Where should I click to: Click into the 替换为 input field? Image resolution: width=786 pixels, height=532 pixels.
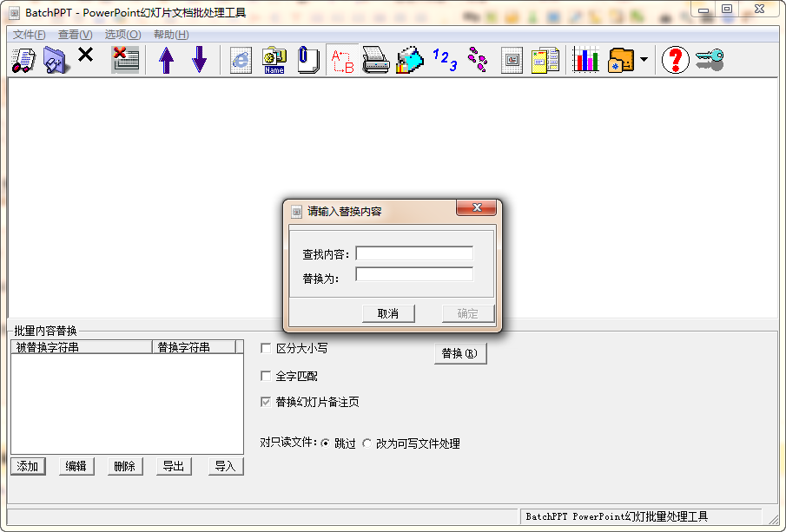[x=414, y=274]
